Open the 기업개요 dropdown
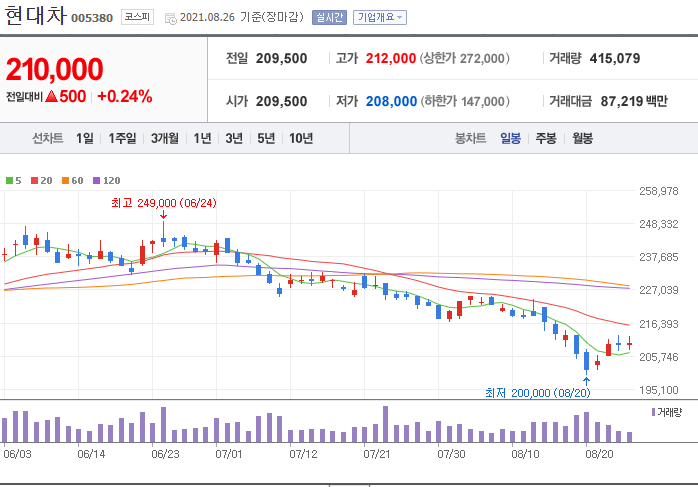This screenshot has height=487, width=698. tap(380, 17)
